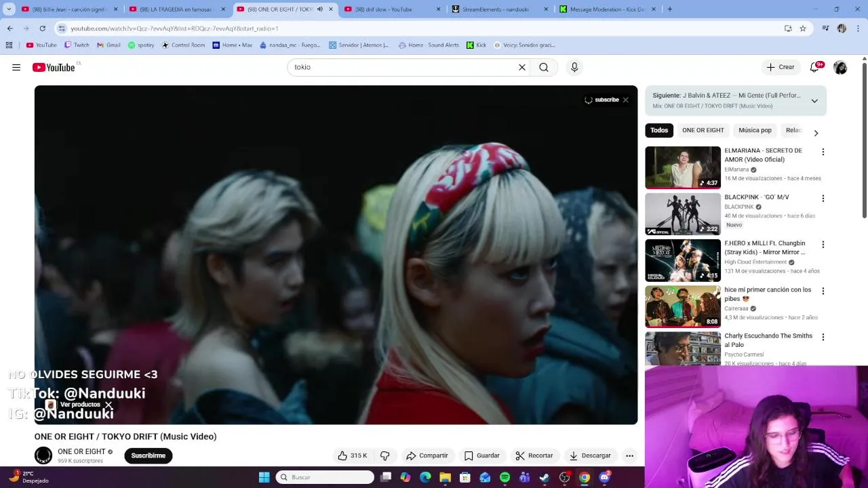Open the Kick bookmark

(x=476, y=45)
